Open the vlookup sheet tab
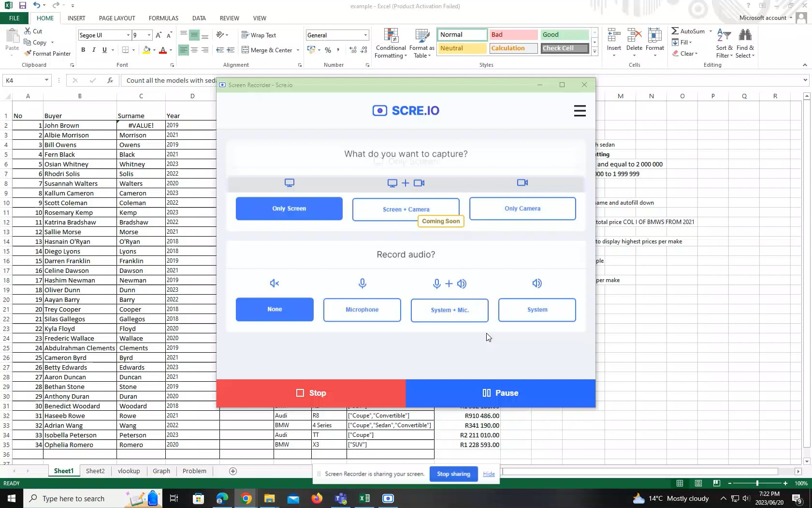Viewport: 812px width, 508px height. 129,471
